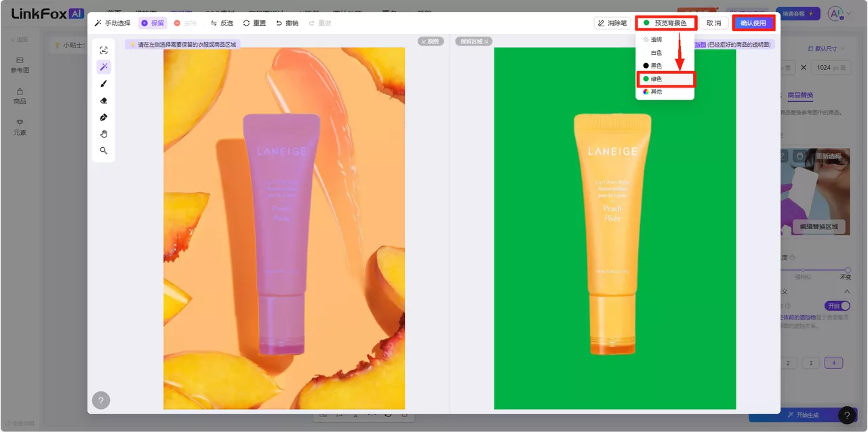This screenshot has height=432, width=868.
Task: Click 重新选择 on the thumbnail
Action: 828,156
